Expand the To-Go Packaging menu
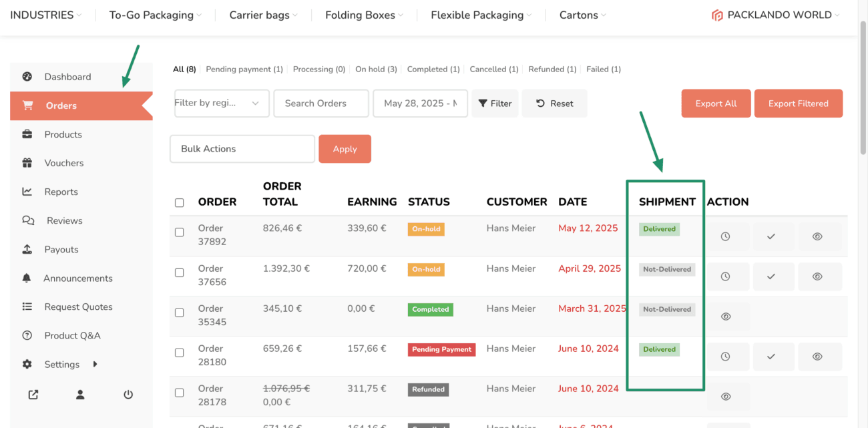 (x=156, y=15)
